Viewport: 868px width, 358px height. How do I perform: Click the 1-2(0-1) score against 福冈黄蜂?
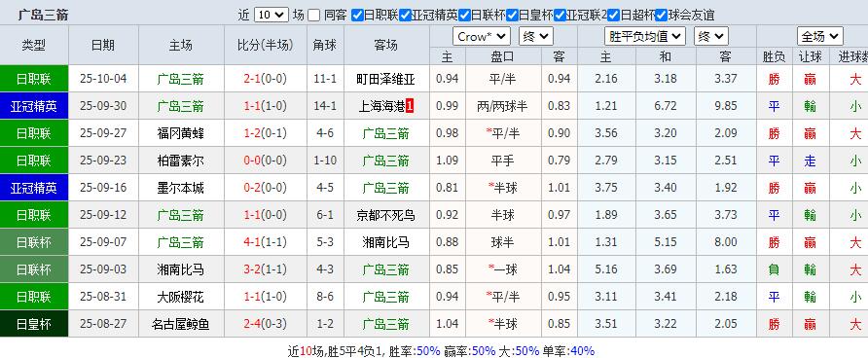[265, 133]
